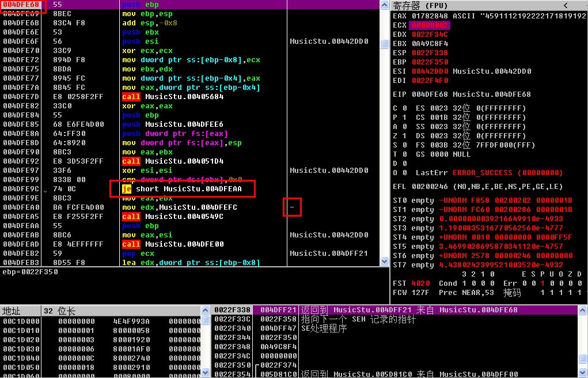Select the EDI register value 0022F4F0

[x=430, y=81]
